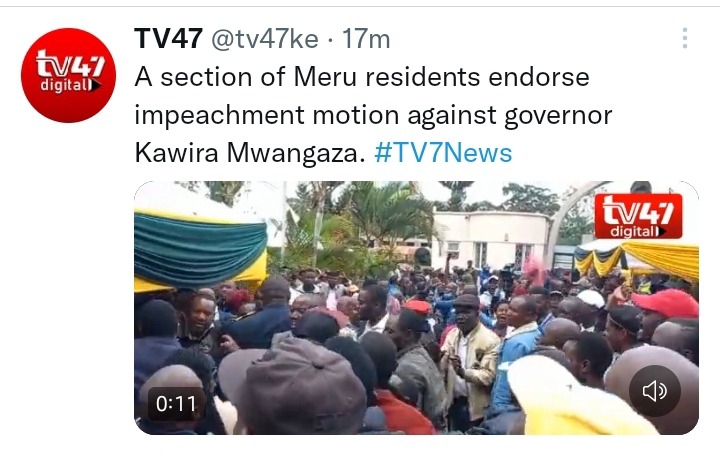The height and width of the screenshot is (456, 720).
Task: Open the #TV7News hashtag
Action: [443, 153]
